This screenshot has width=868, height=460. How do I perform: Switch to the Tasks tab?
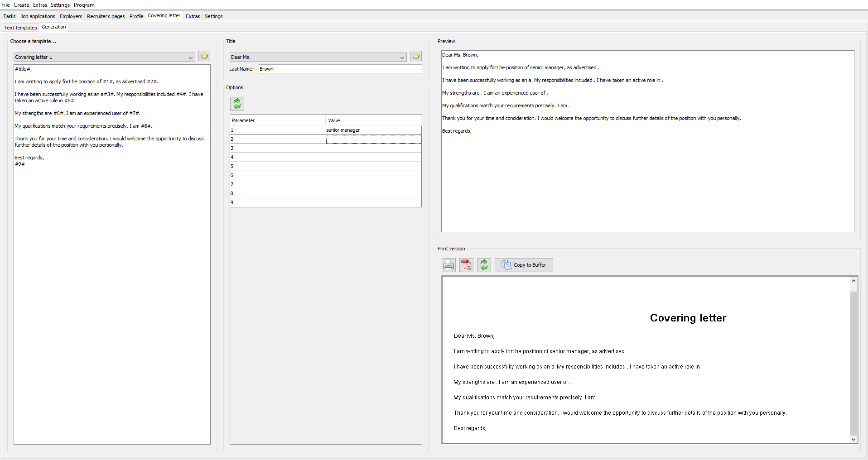[x=10, y=16]
